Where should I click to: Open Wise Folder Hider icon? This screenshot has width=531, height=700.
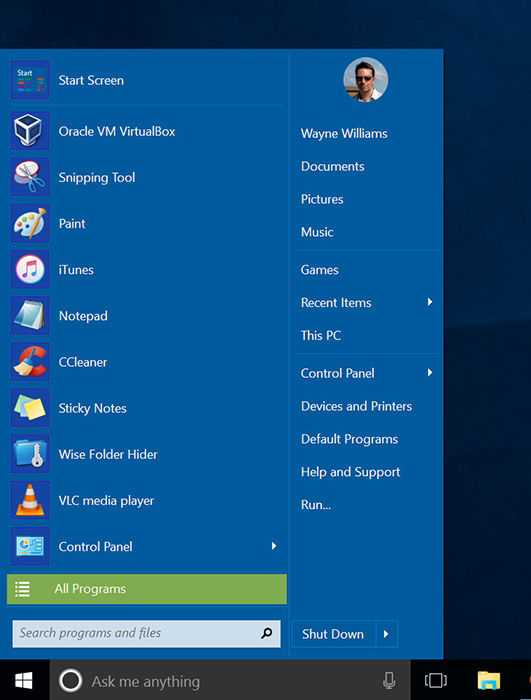29,454
